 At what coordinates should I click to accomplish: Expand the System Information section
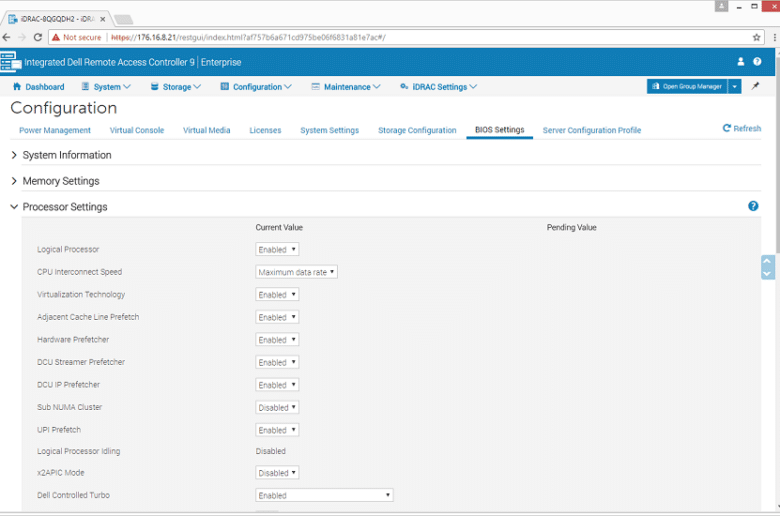coord(14,155)
